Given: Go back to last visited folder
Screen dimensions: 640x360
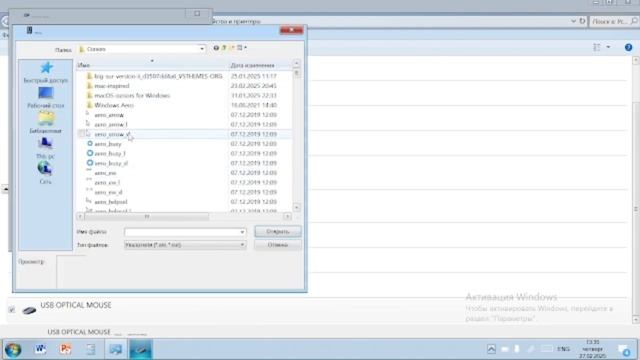Looking at the screenshot, I should pyautogui.click(x=216, y=48).
